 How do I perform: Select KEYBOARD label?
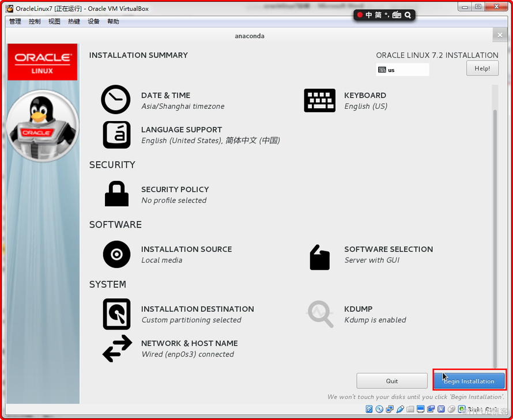click(365, 95)
